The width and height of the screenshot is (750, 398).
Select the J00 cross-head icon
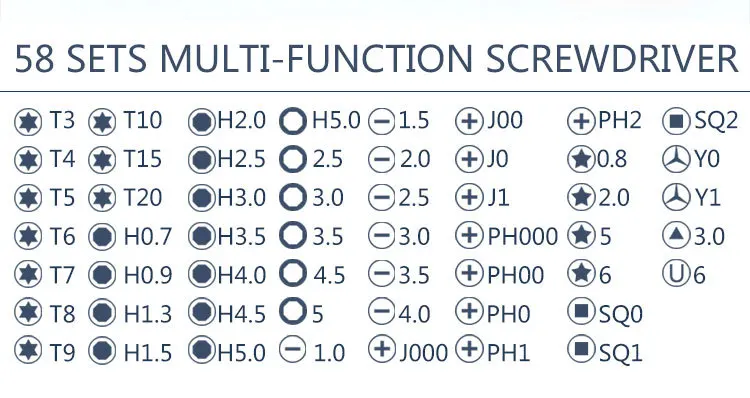click(469, 122)
